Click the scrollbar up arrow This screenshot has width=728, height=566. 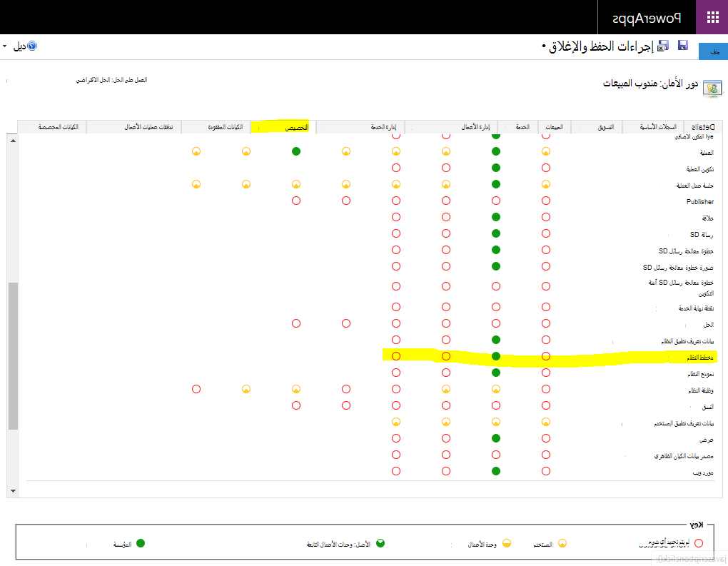13,140
